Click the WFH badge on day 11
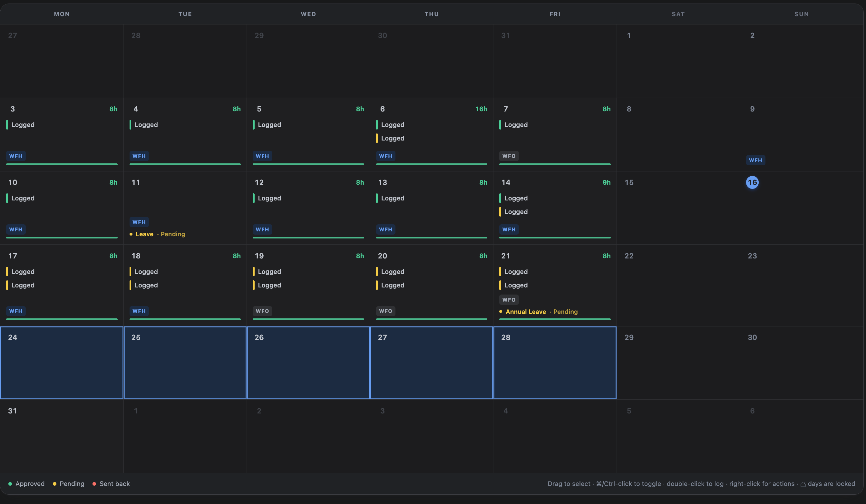Viewport: 866px width, 504px height. pyautogui.click(x=139, y=222)
